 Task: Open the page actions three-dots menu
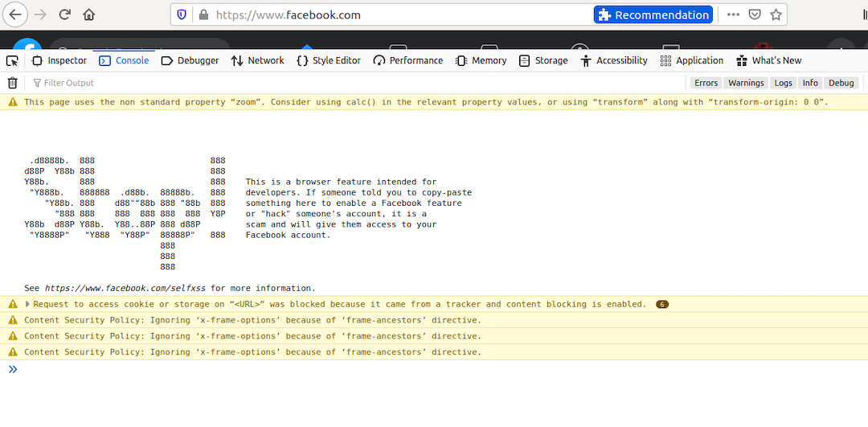click(733, 15)
